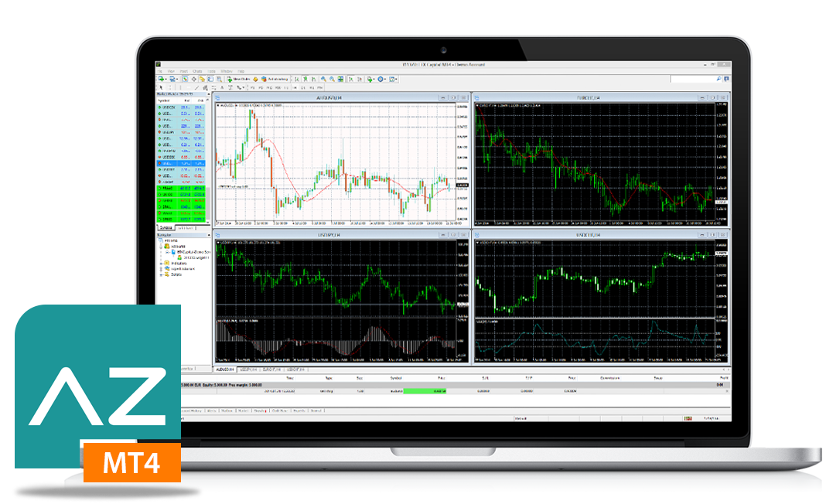The width and height of the screenshot is (833, 504).
Task: Select the Fibonacci Retracement tool
Action: [x=213, y=87]
